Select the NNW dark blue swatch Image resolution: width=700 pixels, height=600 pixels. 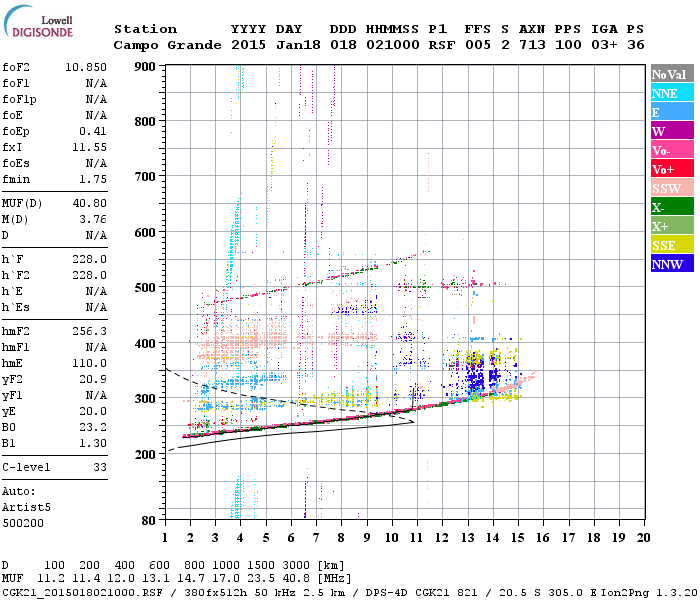(672, 264)
